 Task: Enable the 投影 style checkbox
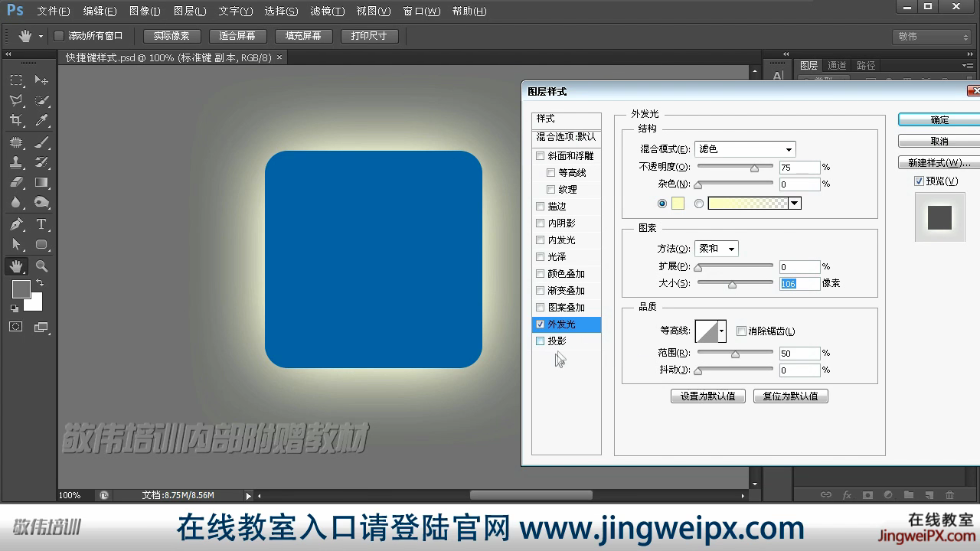(x=541, y=341)
